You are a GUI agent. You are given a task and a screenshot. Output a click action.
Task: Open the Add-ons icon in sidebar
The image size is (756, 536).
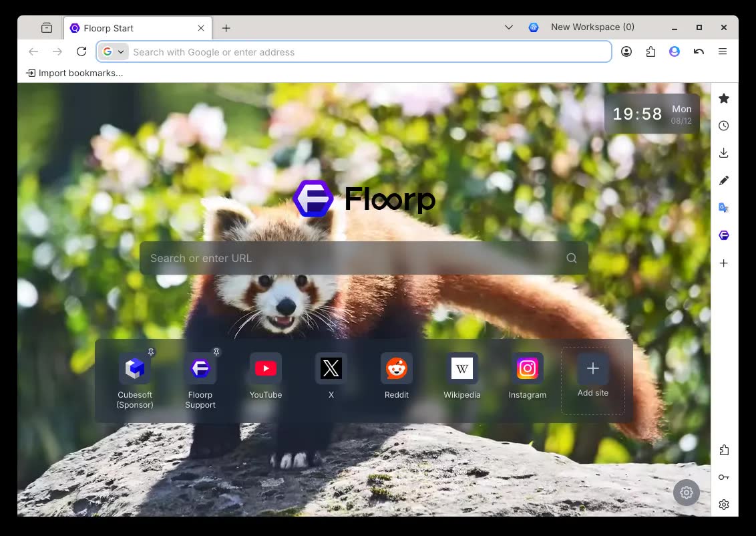724,450
